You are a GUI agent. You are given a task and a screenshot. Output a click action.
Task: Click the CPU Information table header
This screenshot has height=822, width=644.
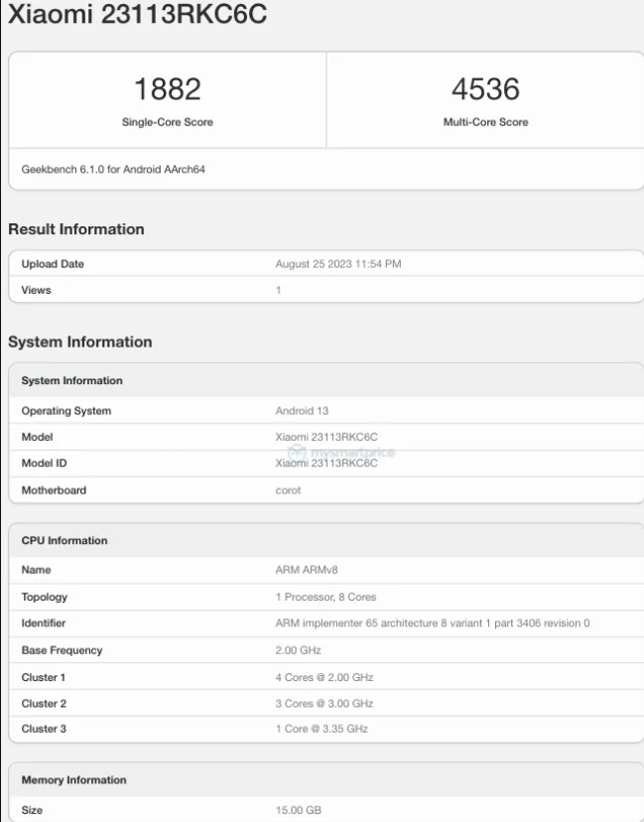point(64,541)
